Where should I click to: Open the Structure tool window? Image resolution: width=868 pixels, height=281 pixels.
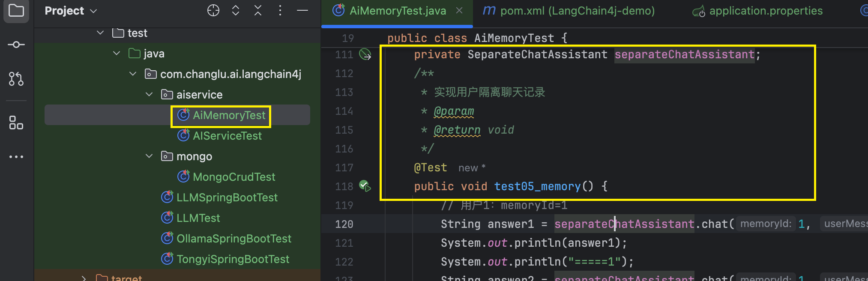tap(16, 123)
